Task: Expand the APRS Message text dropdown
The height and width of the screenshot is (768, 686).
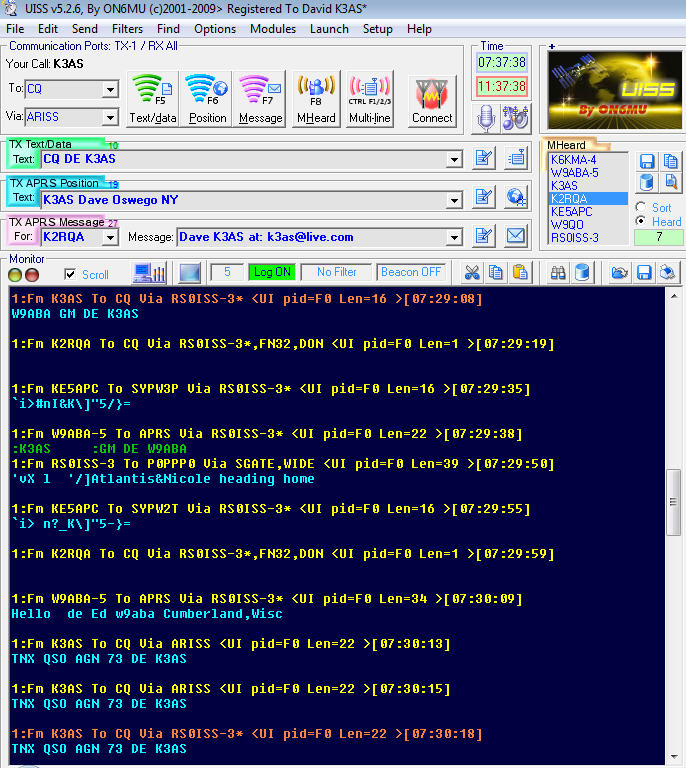Action: (x=454, y=238)
